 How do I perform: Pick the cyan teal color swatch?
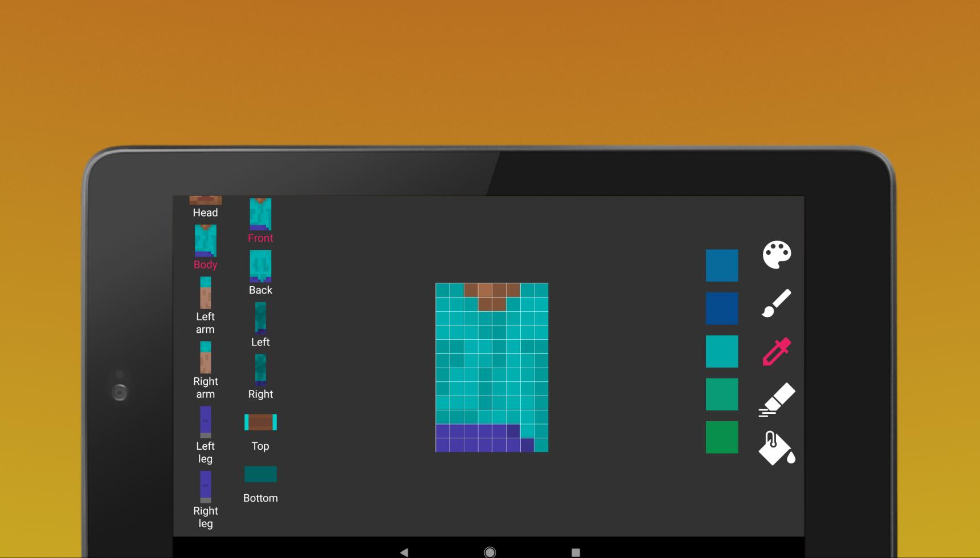[722, 351]
